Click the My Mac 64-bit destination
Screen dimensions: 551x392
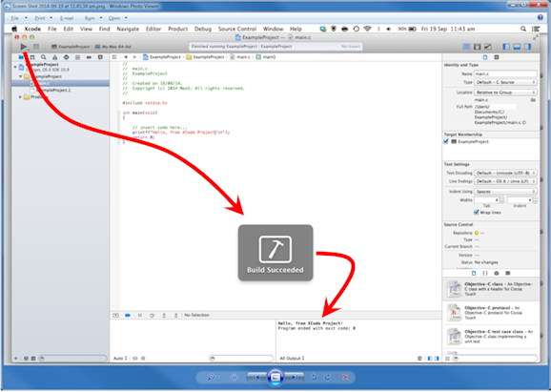tap(113, 47)
